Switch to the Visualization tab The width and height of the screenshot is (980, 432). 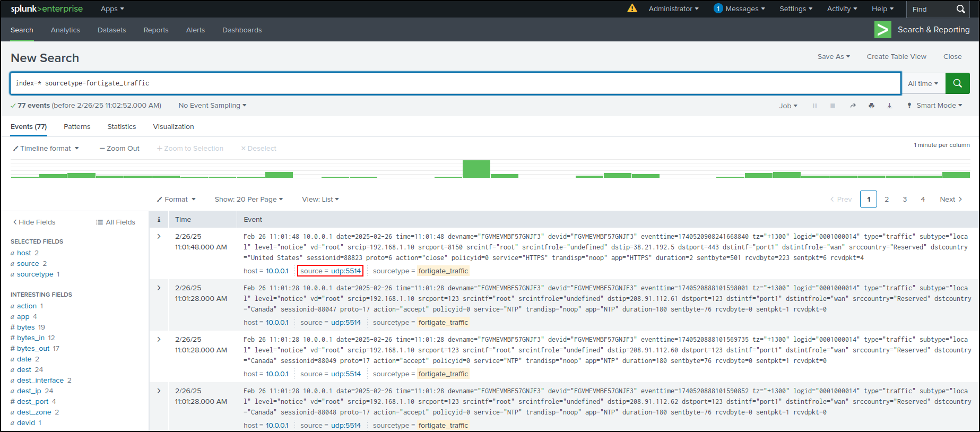tap(174, 127)
